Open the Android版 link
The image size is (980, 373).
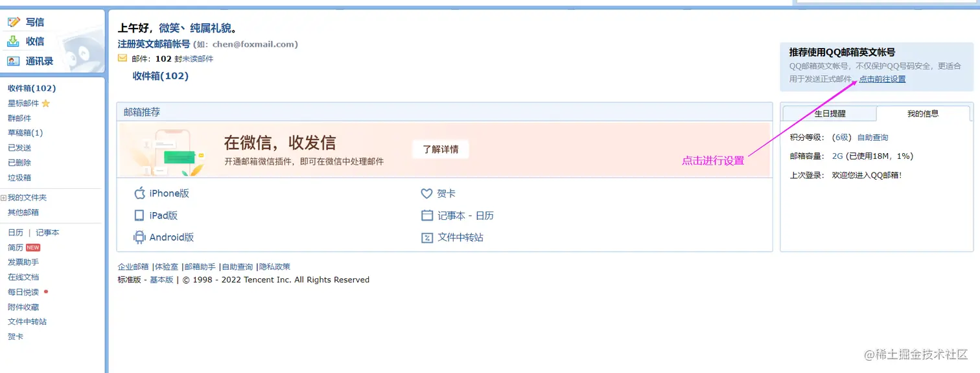pos(172,237)
